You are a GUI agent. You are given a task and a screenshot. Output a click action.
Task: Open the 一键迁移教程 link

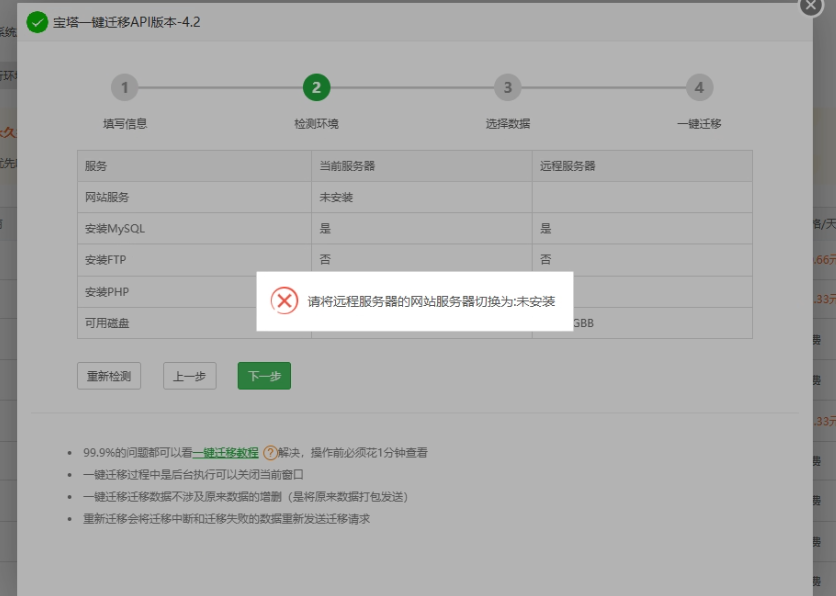pyautogui.click(x=226, y=453)
